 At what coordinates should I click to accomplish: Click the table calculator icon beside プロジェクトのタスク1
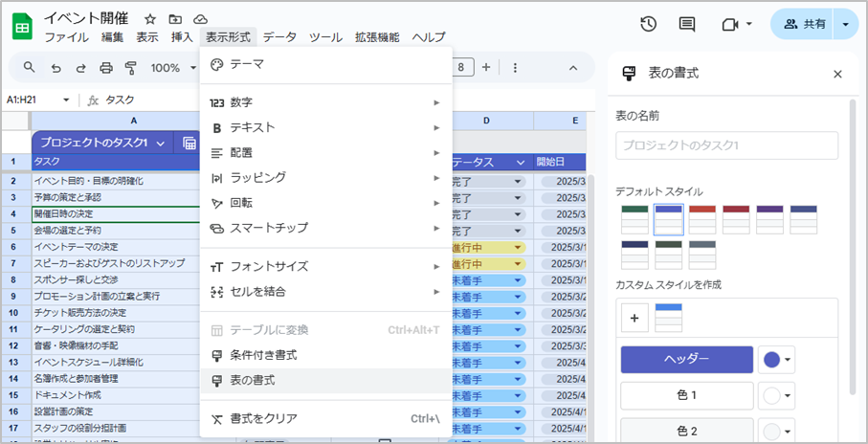point(189,144)
